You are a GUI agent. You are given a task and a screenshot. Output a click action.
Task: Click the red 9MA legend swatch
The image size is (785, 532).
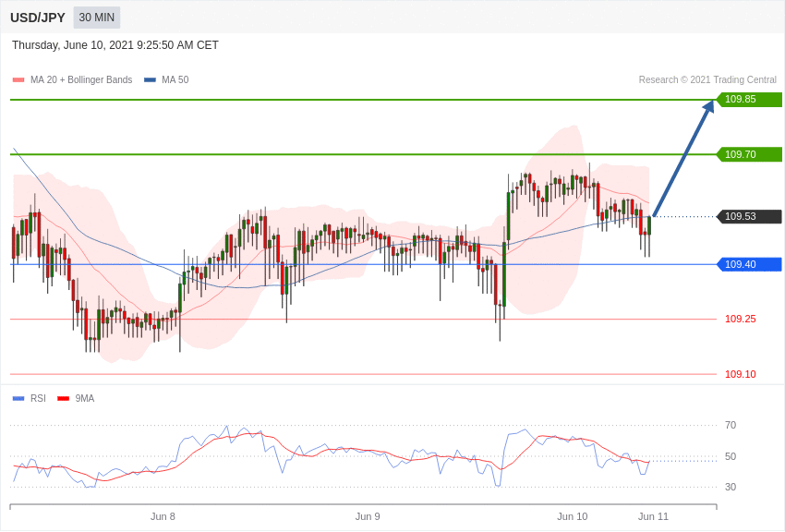coord(64,399)
